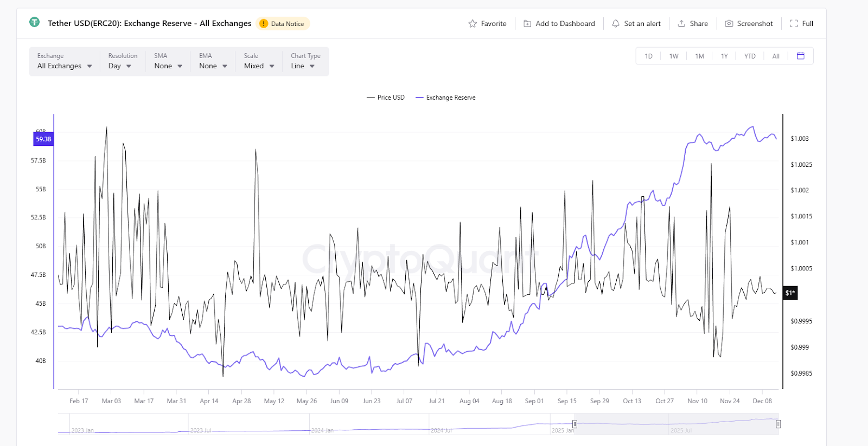This screenshot has height=446, width=868.
Task: Open the calendar date picker icon
Action: [800, 56]
